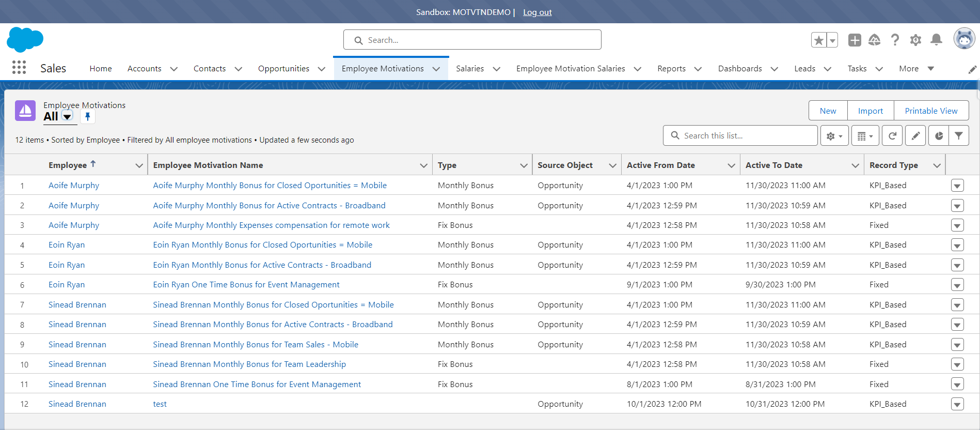Open the Trailhead guidance icon

[874, 40]
